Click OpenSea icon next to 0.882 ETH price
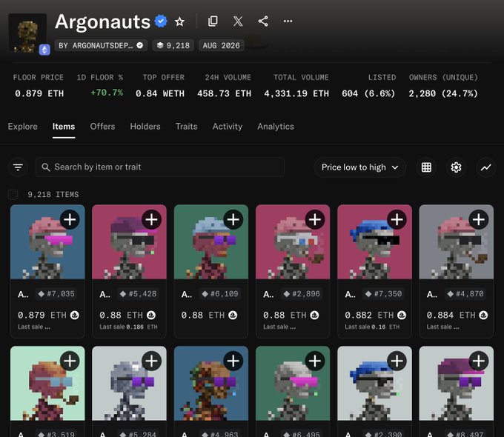504x437 pixels. (402, 316)
